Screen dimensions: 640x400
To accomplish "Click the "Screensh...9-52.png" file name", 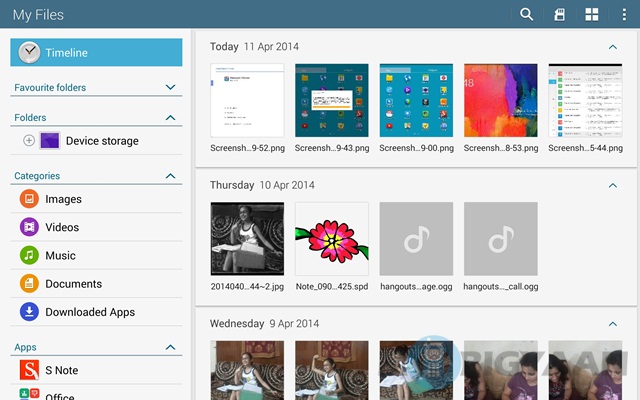I will [x=247, y=148].
